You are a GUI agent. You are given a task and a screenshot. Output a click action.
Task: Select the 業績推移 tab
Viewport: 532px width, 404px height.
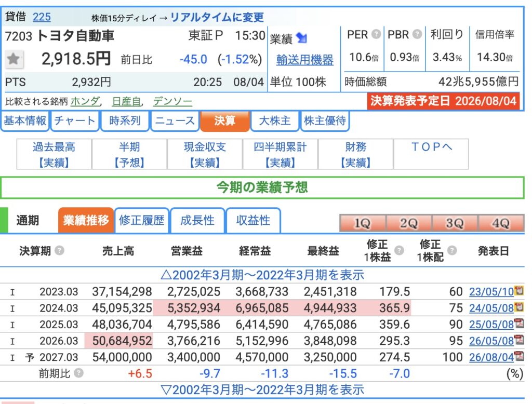click(x=86, y=221)
